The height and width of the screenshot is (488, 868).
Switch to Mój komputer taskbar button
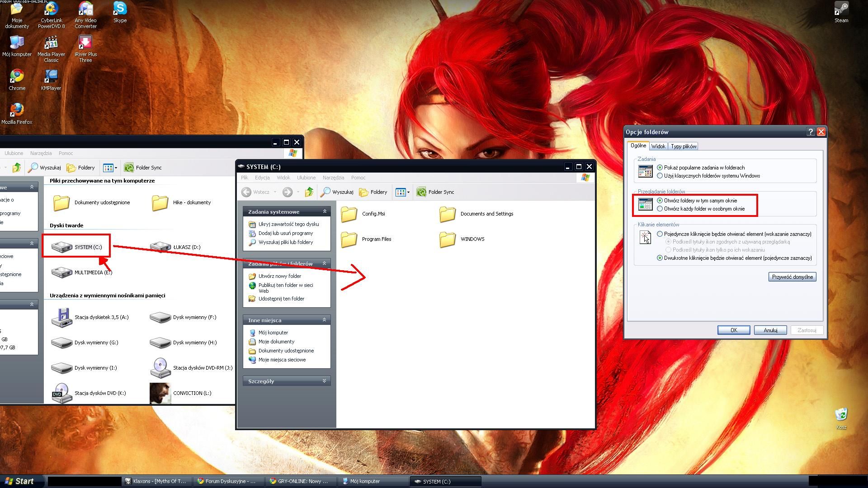coord(373,481)
